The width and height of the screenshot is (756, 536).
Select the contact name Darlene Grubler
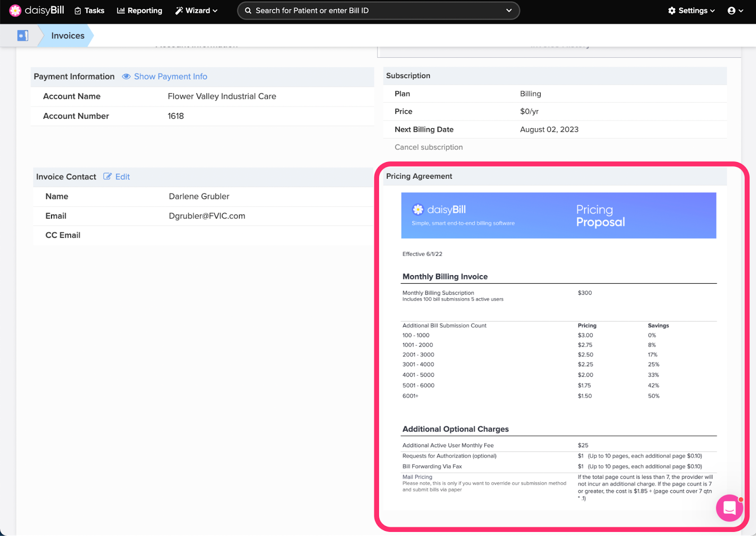199,196
